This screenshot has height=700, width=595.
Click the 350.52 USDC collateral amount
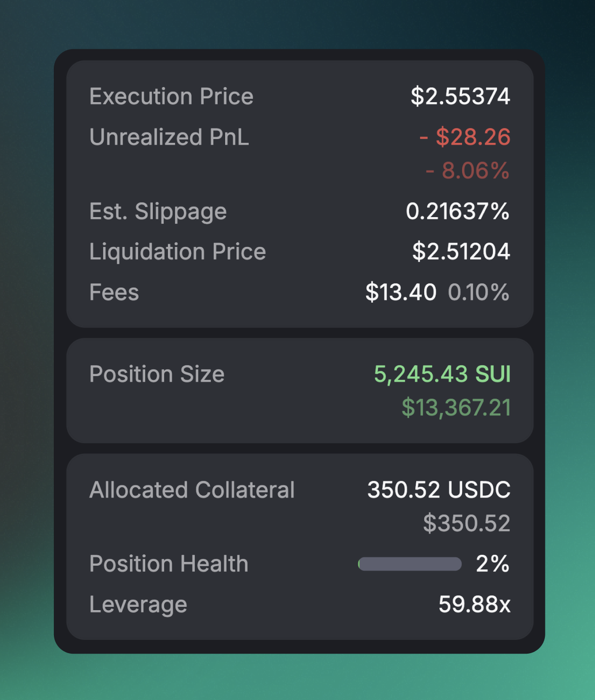click(439, 490)
